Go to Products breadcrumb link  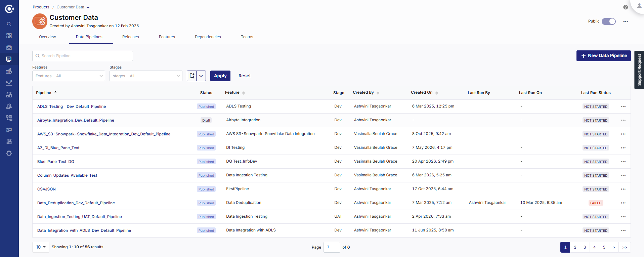41,7
